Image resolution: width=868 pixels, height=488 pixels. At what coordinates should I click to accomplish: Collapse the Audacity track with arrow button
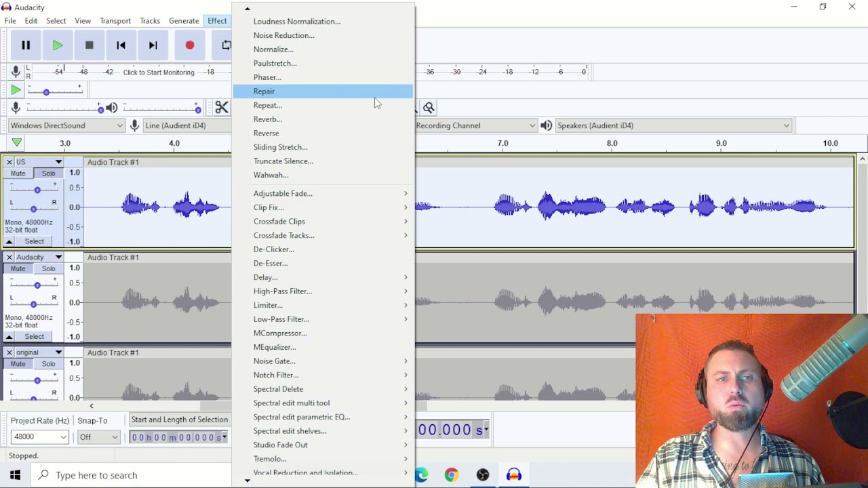click(x=9, y=336)
